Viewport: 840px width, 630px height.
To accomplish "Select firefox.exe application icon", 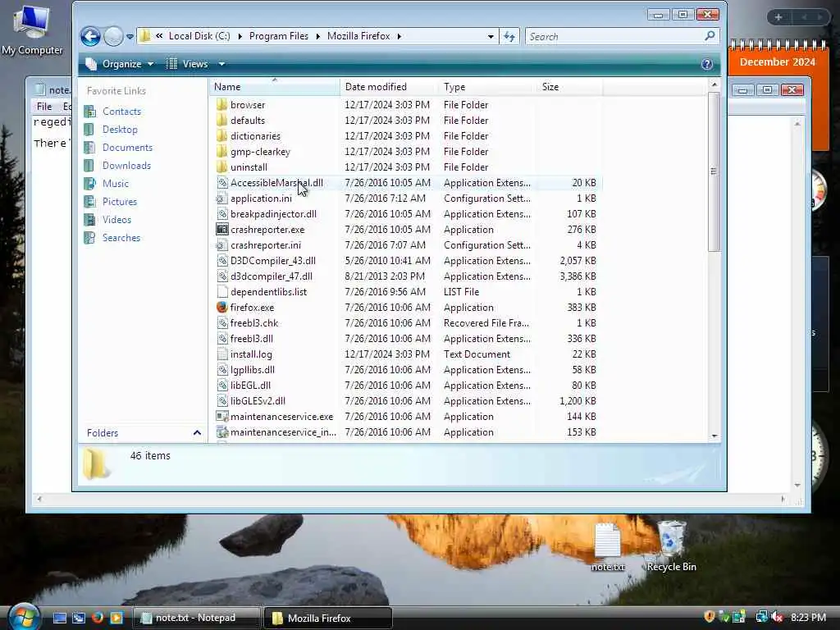I will coord(222,307).
